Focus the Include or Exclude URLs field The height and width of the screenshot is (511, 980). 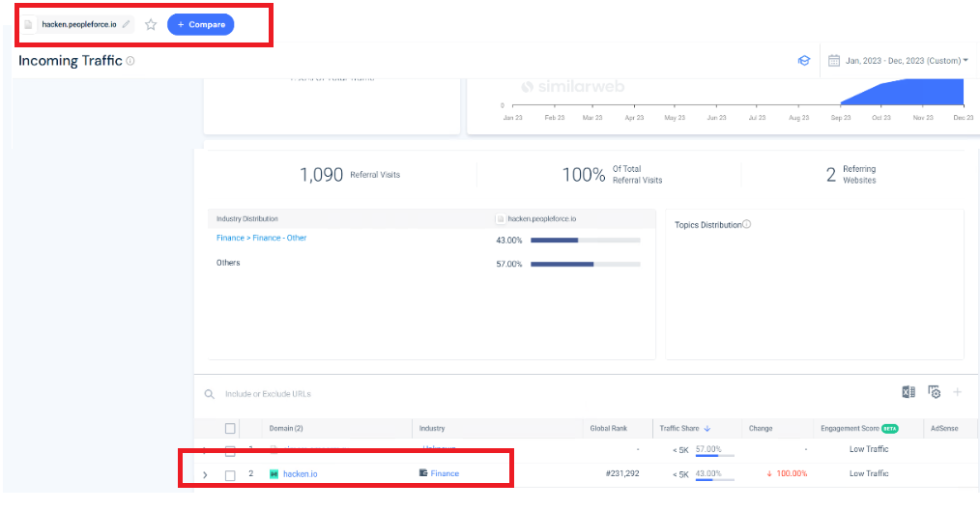[268, 394]
